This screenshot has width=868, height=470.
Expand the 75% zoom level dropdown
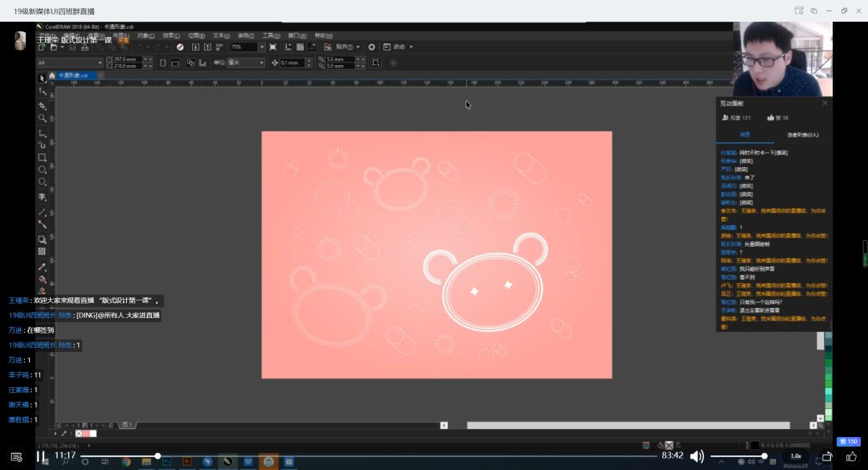[261, 47]
